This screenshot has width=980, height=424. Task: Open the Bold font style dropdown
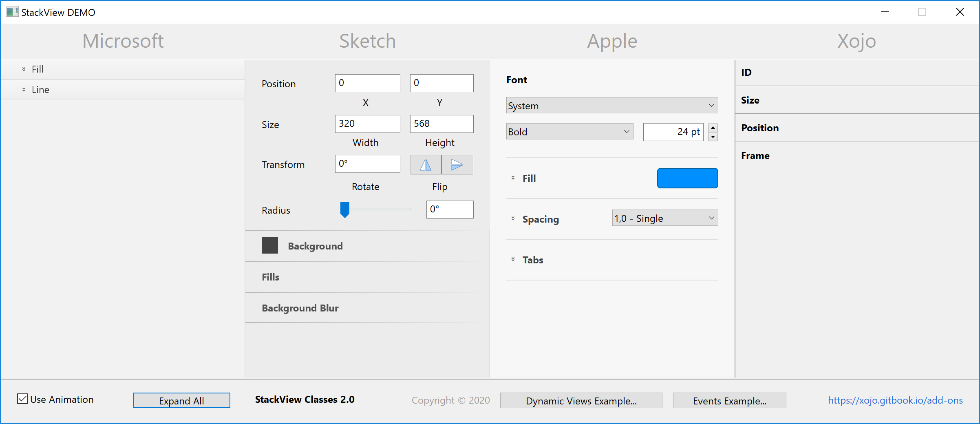point(569,132)
